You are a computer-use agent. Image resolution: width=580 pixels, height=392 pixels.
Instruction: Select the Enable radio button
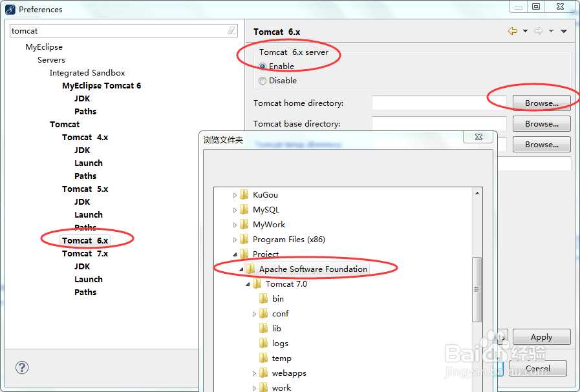(263, 67)
